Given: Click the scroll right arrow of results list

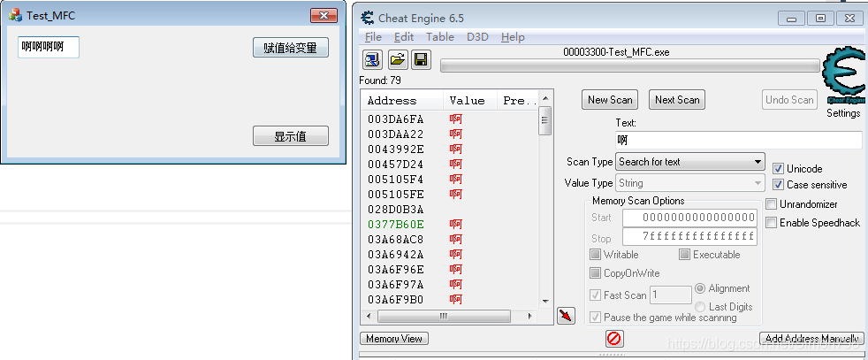Looking at the screenshot, I should coord(530,317).
